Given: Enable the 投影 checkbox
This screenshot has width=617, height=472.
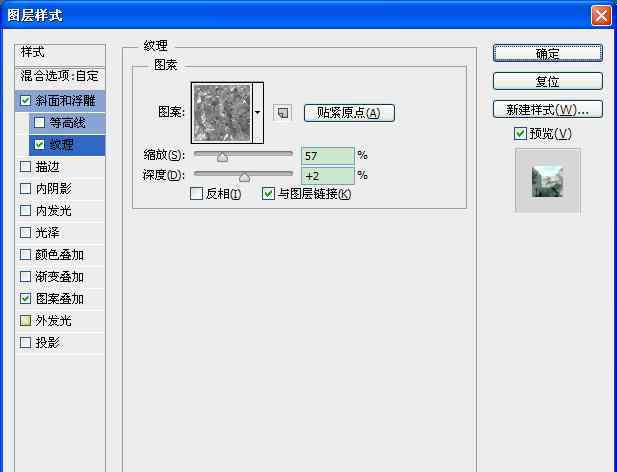Looking at the screenshot, I should point(26,343).
